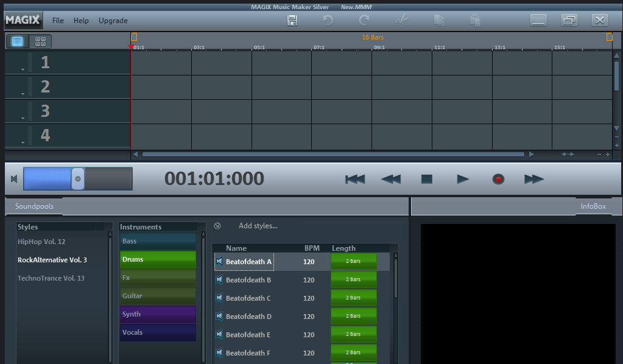Select the Vocals instrument
The image size is (623, 364).
click(x=158, y=332)
